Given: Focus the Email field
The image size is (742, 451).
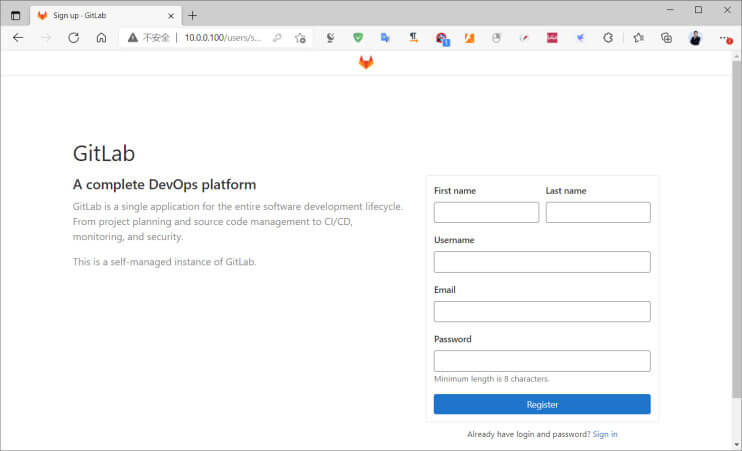Looking at the screenshot, I should coord(542,311).
